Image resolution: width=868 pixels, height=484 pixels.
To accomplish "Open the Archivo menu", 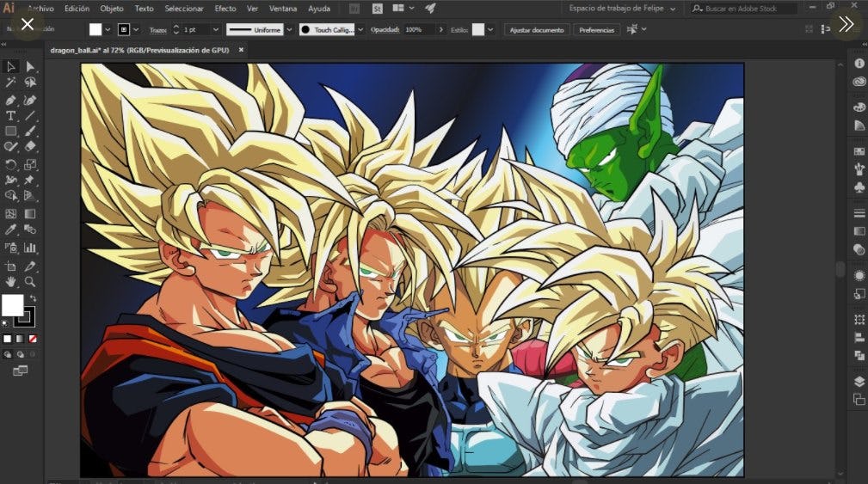I will point(41,9).
